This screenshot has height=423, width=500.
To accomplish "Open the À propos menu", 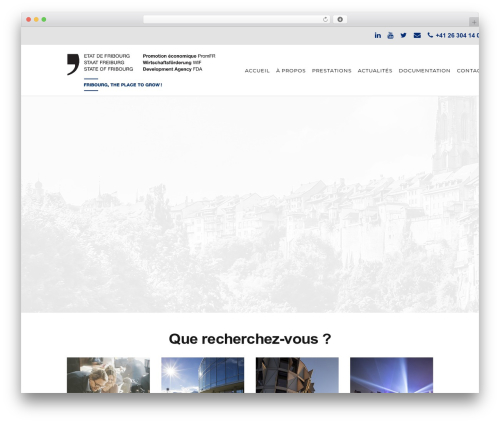I will click(291, 71).
